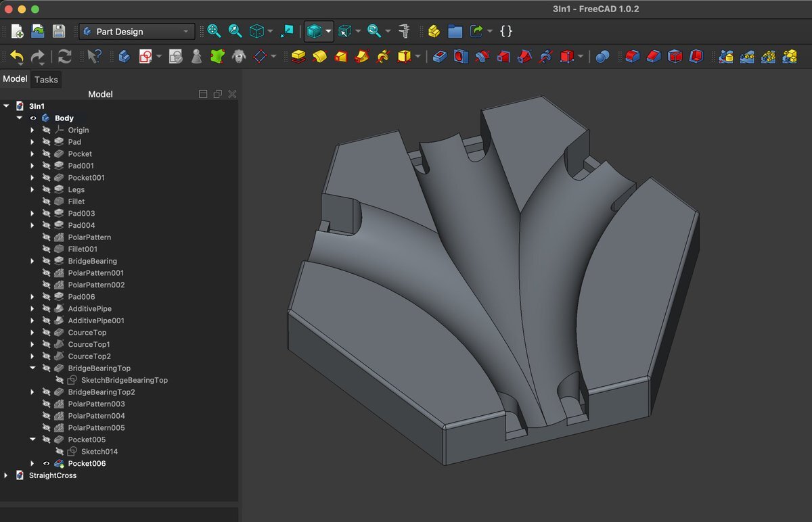Toggle visibility eye of Body
Image resolution: width=812 pixels, height=522 pixels.
33,118
